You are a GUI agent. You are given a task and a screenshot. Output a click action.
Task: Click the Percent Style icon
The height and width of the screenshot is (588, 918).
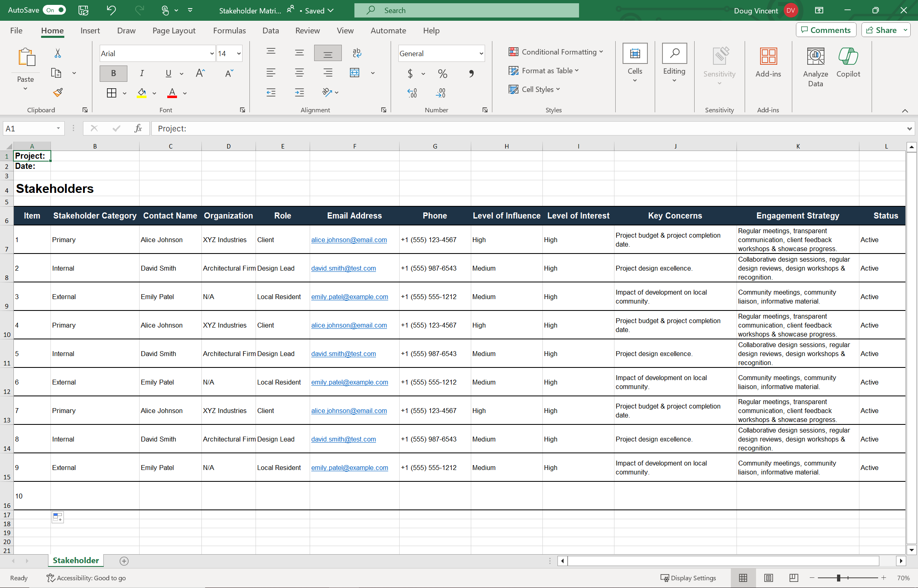pos(442,74)
